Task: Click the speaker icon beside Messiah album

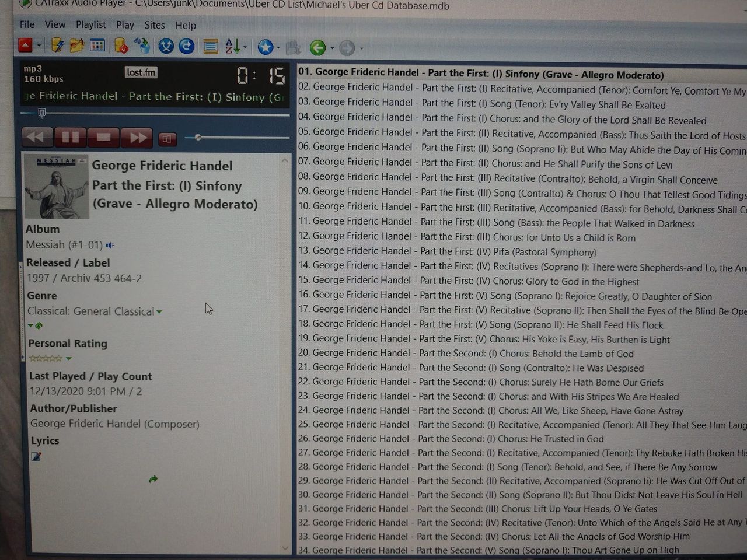Action: click(x=110, y=246)
